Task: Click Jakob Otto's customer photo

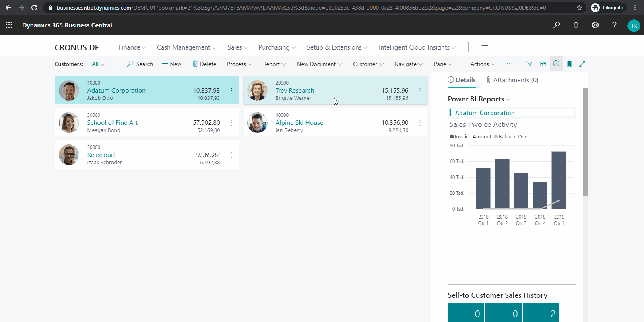Action: click(69, 90)
